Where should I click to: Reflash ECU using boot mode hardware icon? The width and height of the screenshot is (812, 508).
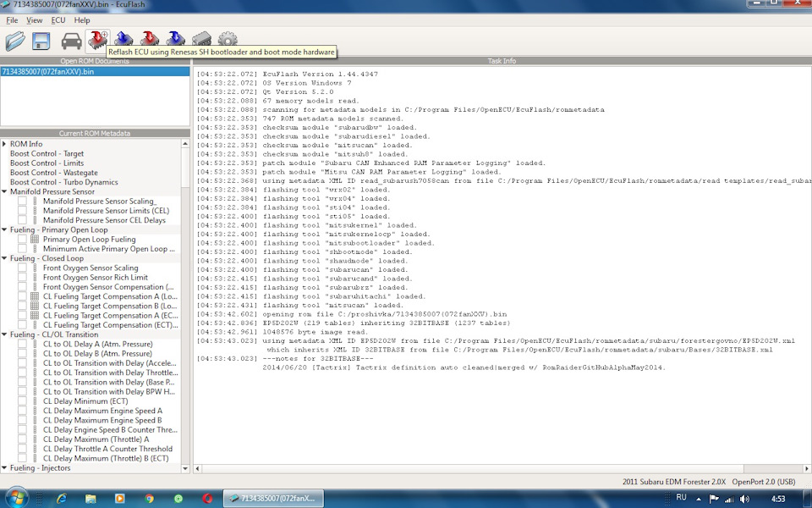(97, 40)
